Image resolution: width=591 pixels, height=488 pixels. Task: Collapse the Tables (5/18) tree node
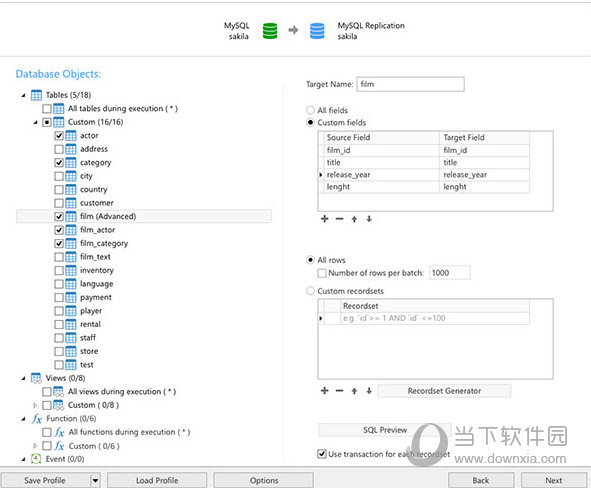click(x=23, y=95)
